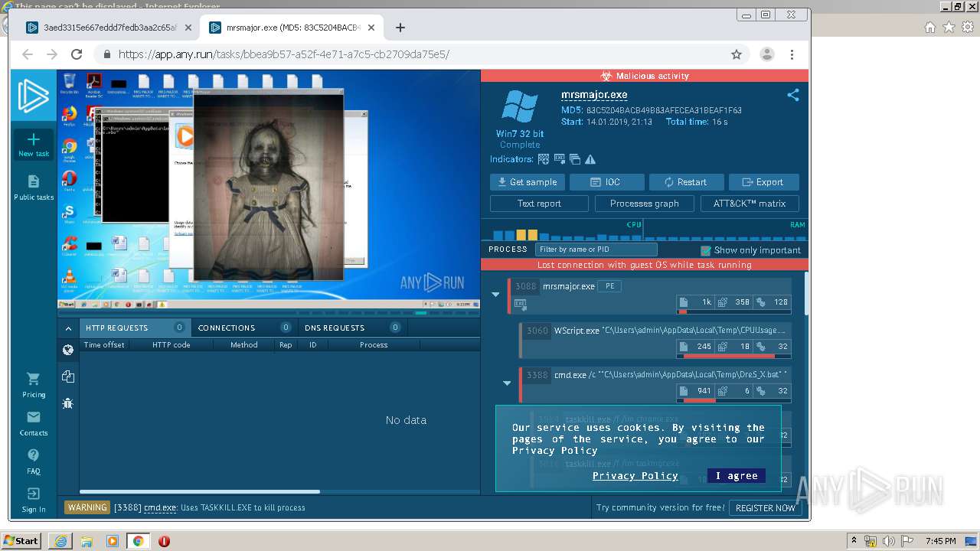Click Opera icon in Windows taskbar
The height and width of the screenshot is (551, 980).
click(164, 541)
